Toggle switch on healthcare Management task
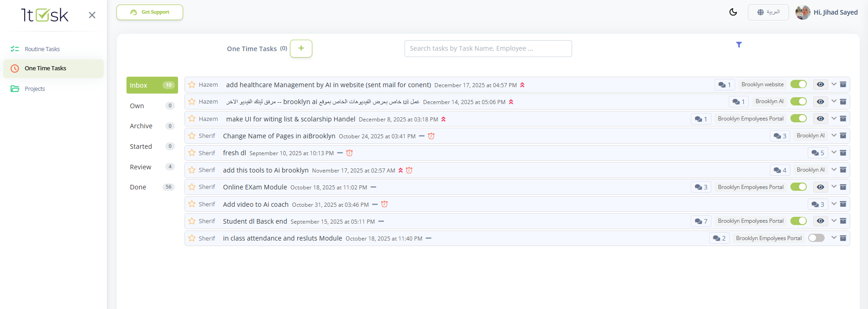This screenshot has width=868, height=309. 799,84
